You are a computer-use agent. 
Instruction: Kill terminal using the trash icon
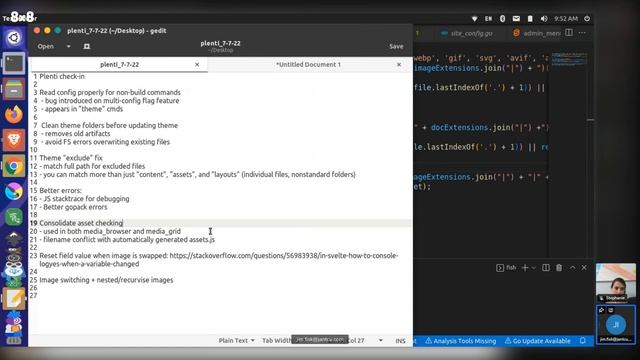pos(559,268)
